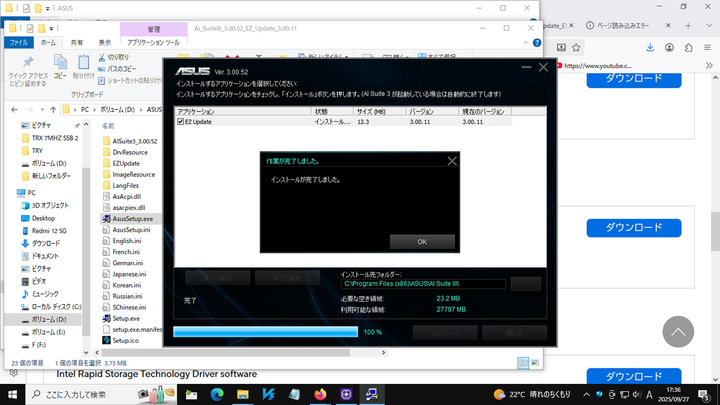Go up one folder with up arrow

[51, 108]
